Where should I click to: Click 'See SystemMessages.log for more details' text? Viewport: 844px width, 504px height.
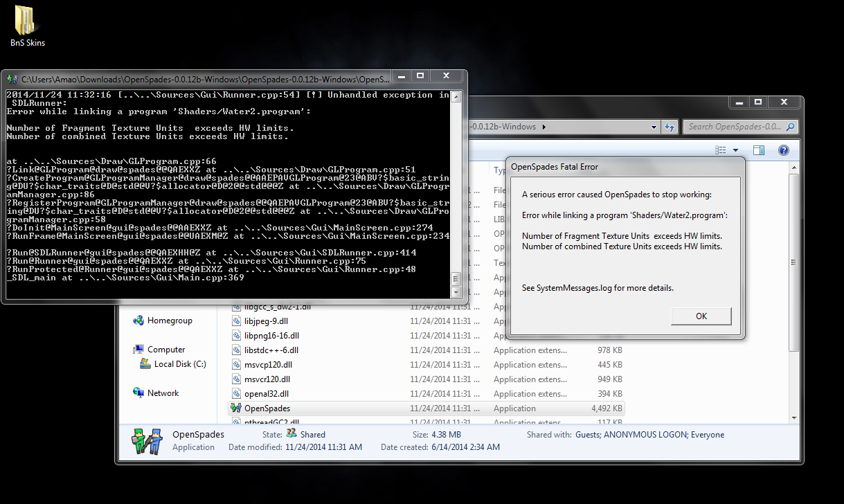pos(598,288)
